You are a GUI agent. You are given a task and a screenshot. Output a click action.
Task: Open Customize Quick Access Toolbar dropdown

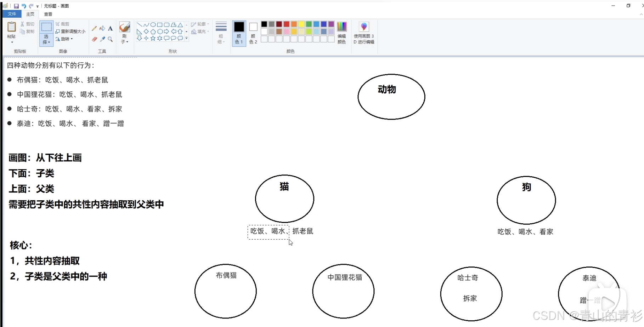[38, 6]
